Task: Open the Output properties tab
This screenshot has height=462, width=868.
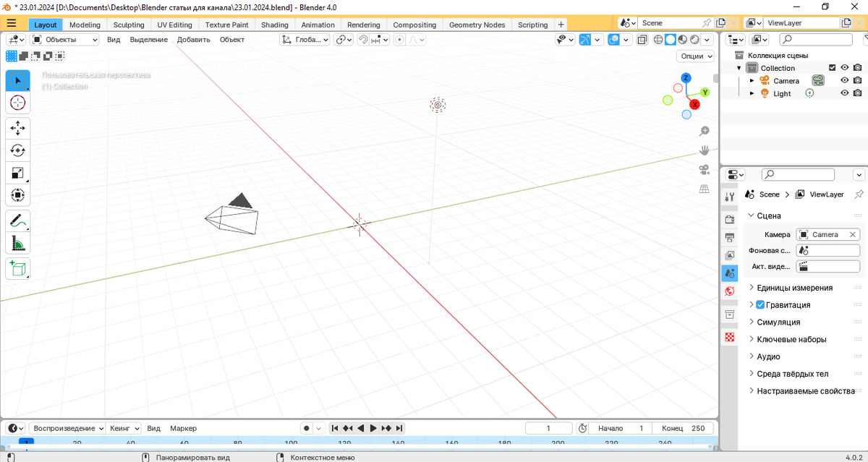Action: pyautogui.click(x=730, y=236)
